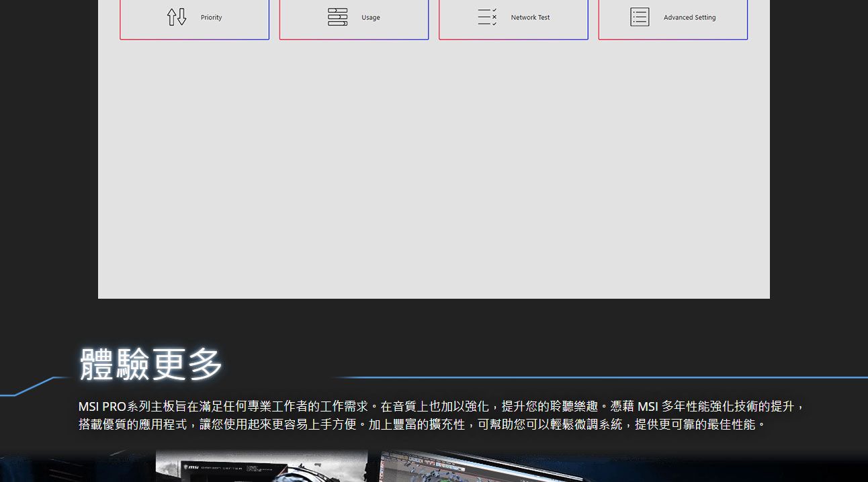The width and height of the screenshot is (868, 482).
Task: Click the paragraph line starting with MSI PRO系列主板
Action: [441, 406]
